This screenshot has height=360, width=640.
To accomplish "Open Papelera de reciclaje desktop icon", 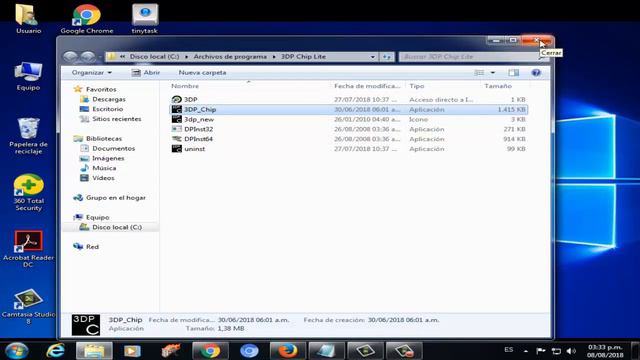I will tap(28, 136).
